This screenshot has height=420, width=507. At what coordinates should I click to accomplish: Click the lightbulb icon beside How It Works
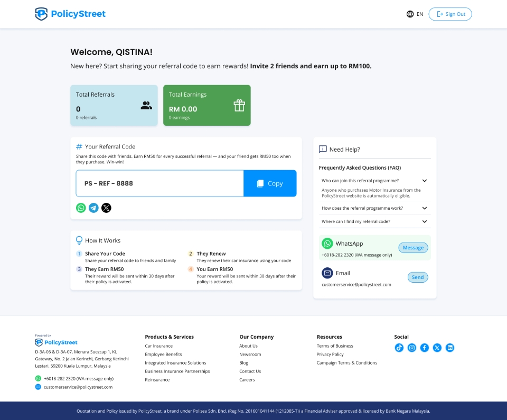click(79, 240)
